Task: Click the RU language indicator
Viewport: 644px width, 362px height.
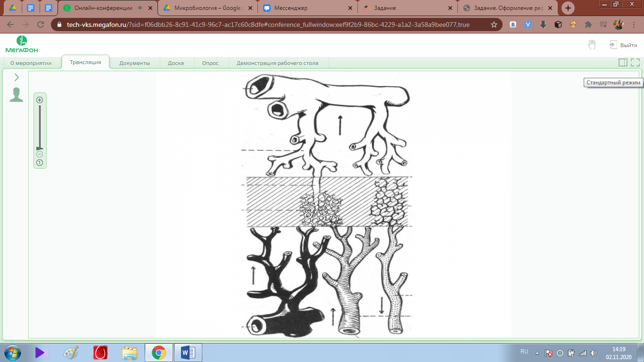Action: tap(524, 352)
